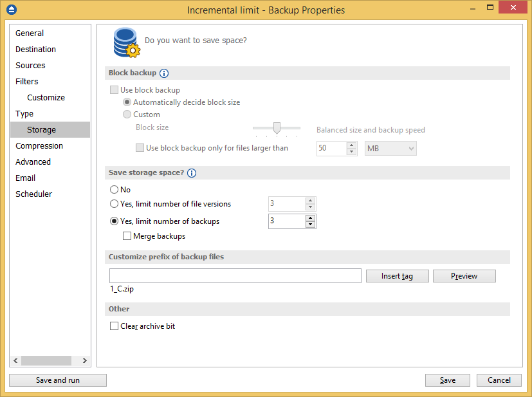Screen dimensions: 532x397
Task: Click the Block backup info icon
Action: (164, 73)
